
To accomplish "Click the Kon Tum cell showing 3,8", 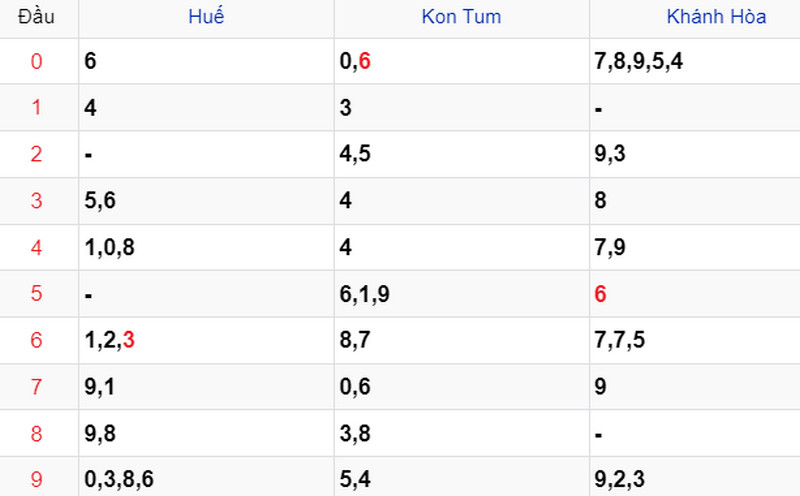I will coord(462,433).
